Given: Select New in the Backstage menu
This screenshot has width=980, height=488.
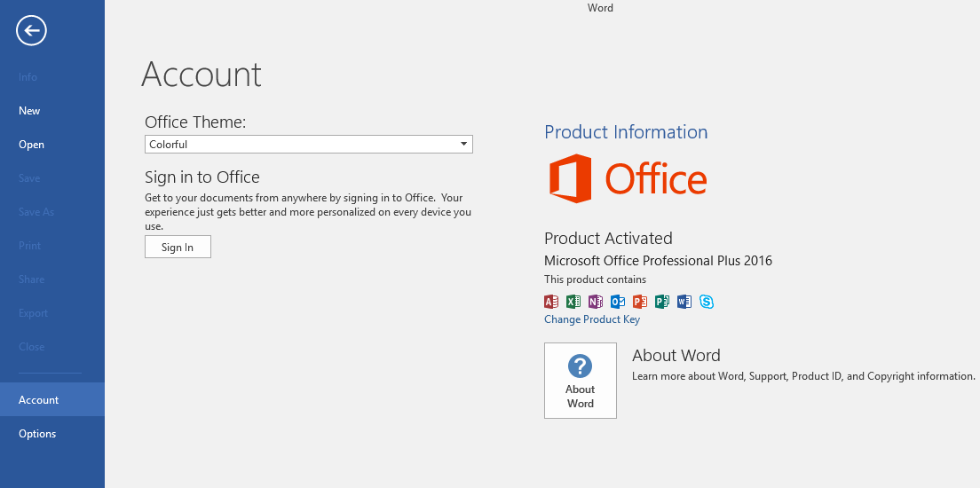Looking at the screenshot, I should [29, 111].
